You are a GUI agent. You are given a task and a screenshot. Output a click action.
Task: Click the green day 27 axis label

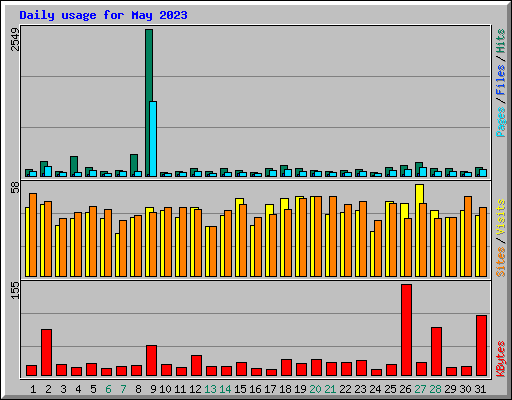click(x=420, y=389)
